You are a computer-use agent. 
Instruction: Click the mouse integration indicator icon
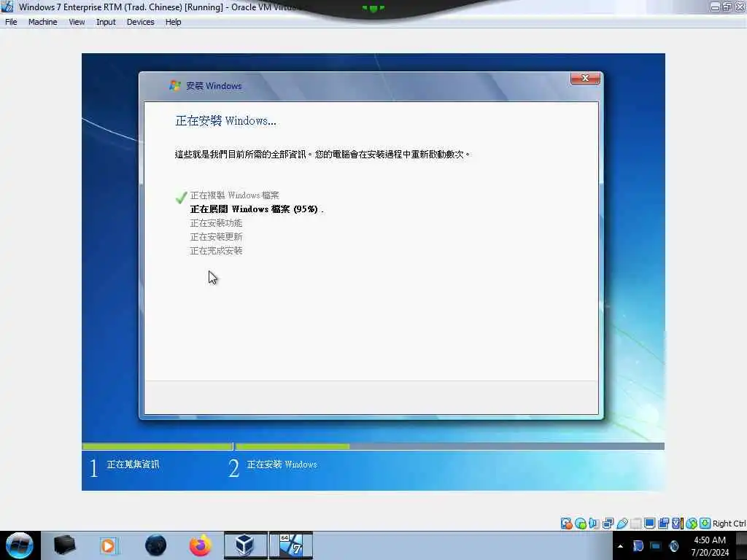pos(692,524)
